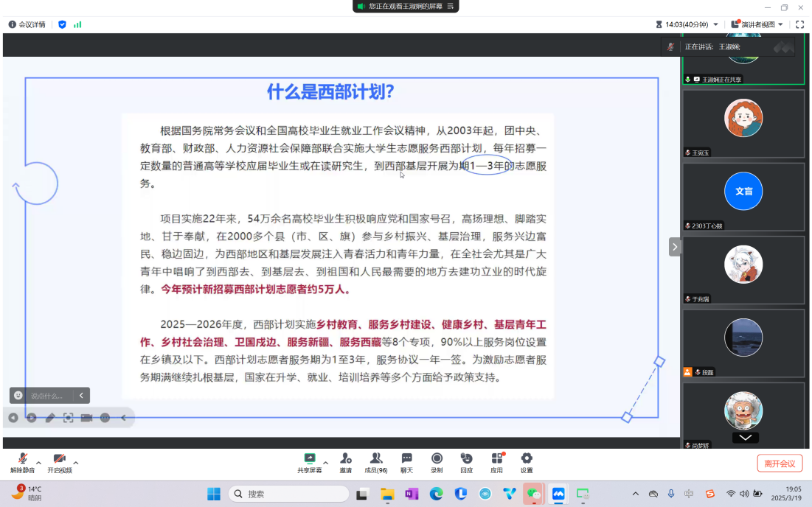The width and height of the screenshot is (812, 507).
Task: Expand audio options arrow beside 解除静音
Action: (38, 463)
